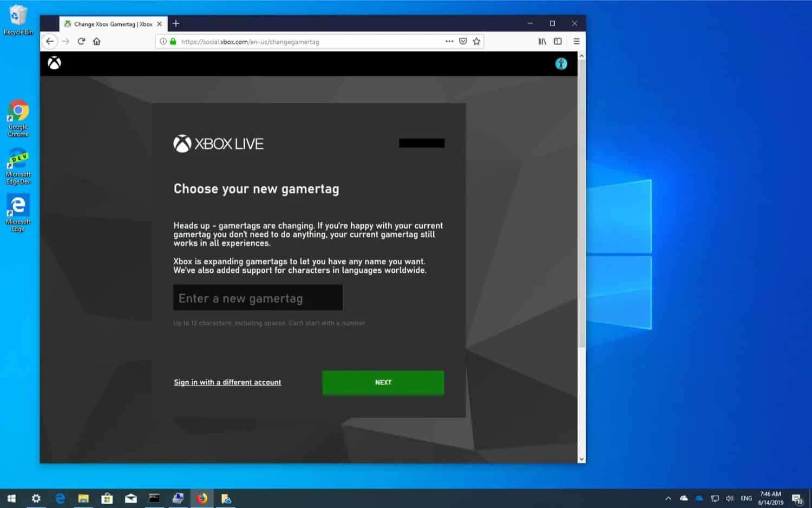Bookmark this page with the star
The height and width of the screenshot is (508, 812).
[476, 41]
